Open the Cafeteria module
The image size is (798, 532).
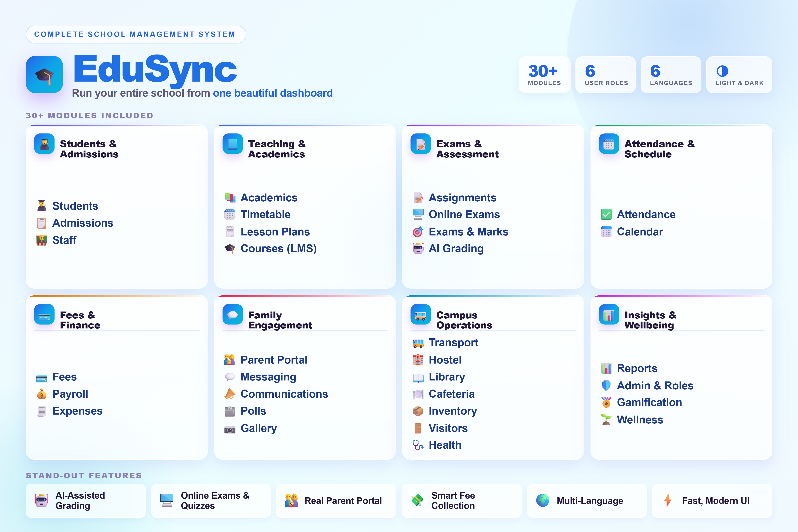452,394
